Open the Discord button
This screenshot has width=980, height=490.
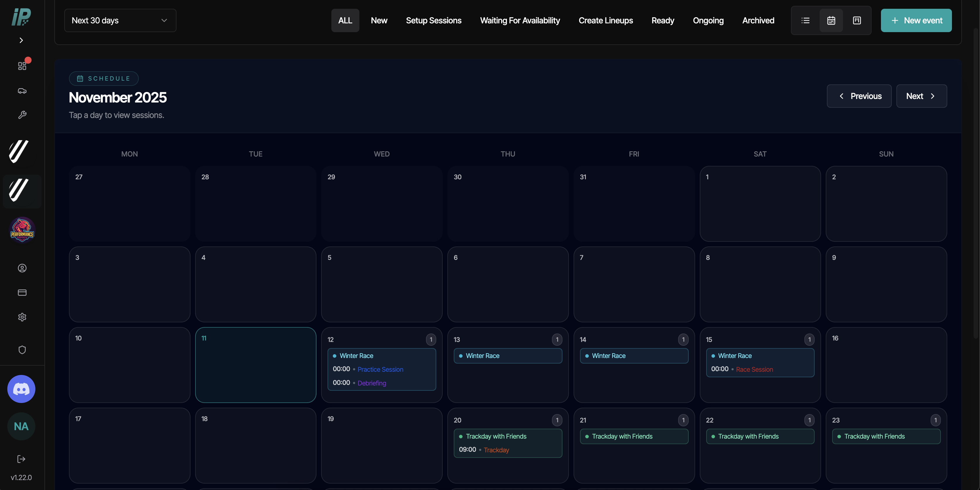pos(21,389)
